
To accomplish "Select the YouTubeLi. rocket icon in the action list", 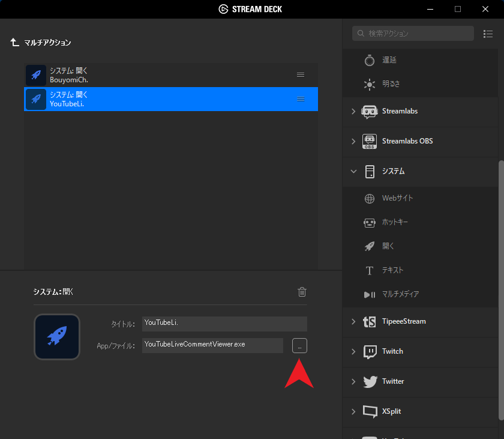I will (36, 99).
